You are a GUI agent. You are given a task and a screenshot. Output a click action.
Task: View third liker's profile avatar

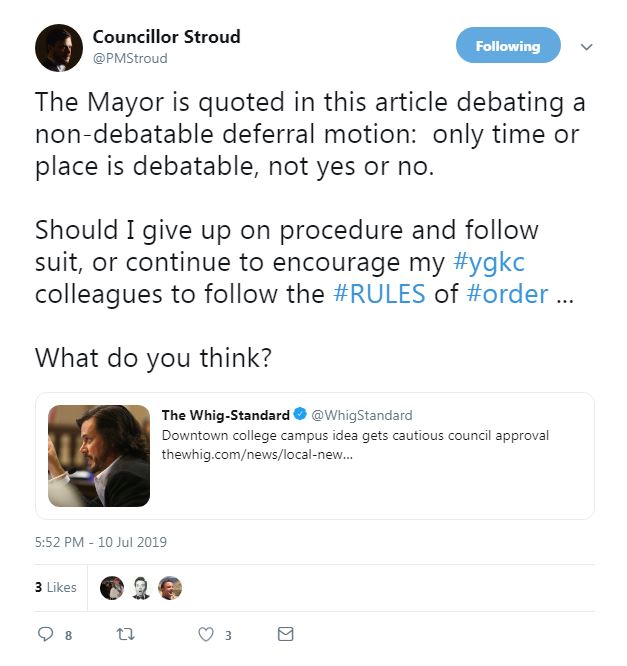[170, 588]
